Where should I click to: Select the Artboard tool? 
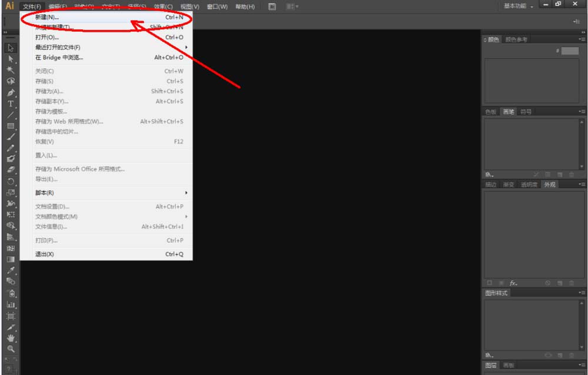tap(11, 316)
